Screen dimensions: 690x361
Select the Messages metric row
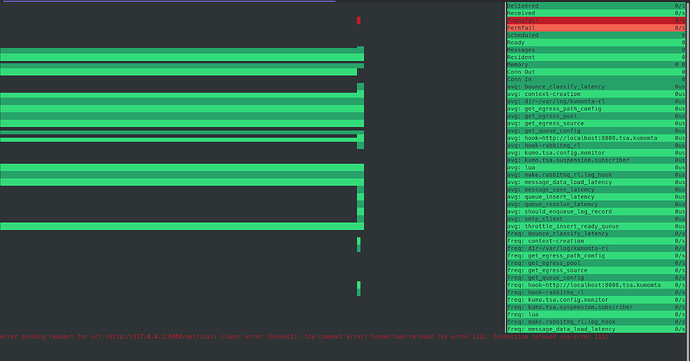(596, 50)
